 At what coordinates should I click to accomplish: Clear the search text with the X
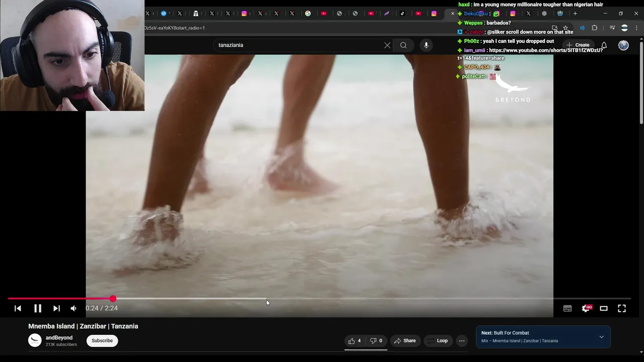387,45
